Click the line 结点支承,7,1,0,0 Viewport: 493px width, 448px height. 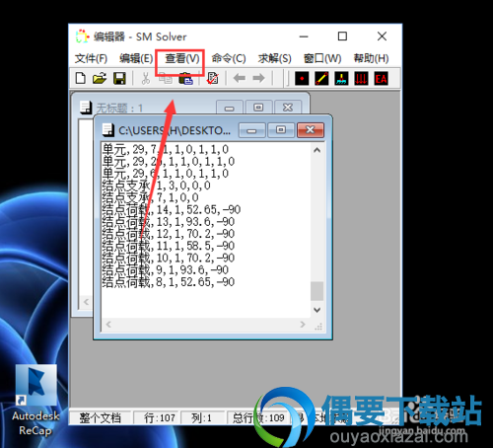click(x=150, y=197)
